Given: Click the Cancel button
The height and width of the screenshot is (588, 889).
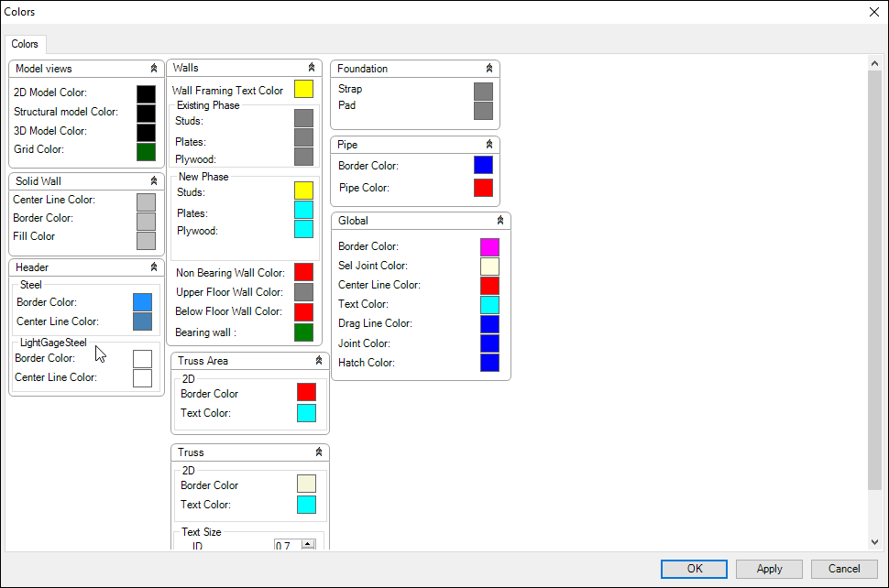Looking at the screenshot, I should 844,569.
